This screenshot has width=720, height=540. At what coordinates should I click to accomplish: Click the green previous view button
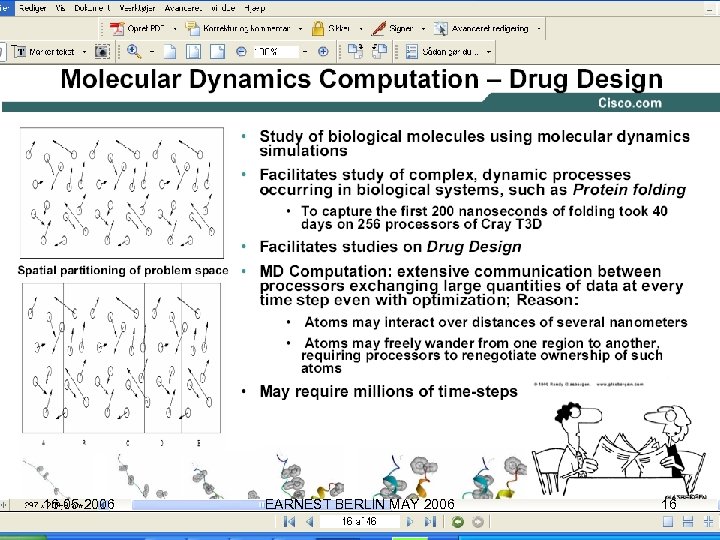click(x=457, y=522)
